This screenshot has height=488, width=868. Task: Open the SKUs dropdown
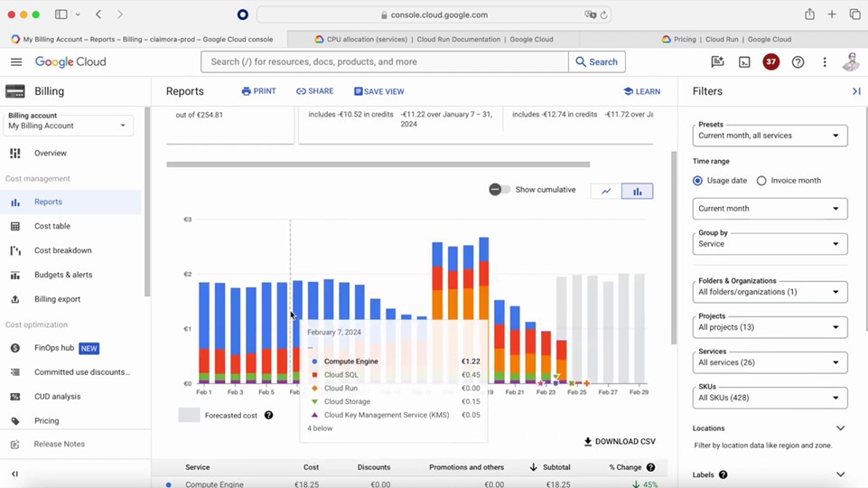click(x=770, y=398)
